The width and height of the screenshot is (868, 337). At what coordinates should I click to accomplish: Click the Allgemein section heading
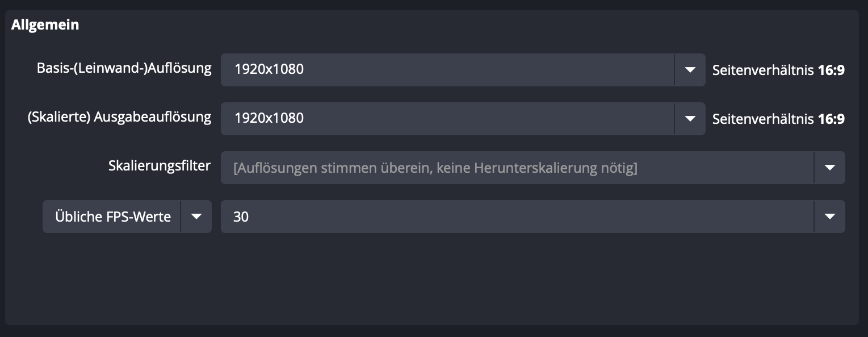(x=45, y=26)
